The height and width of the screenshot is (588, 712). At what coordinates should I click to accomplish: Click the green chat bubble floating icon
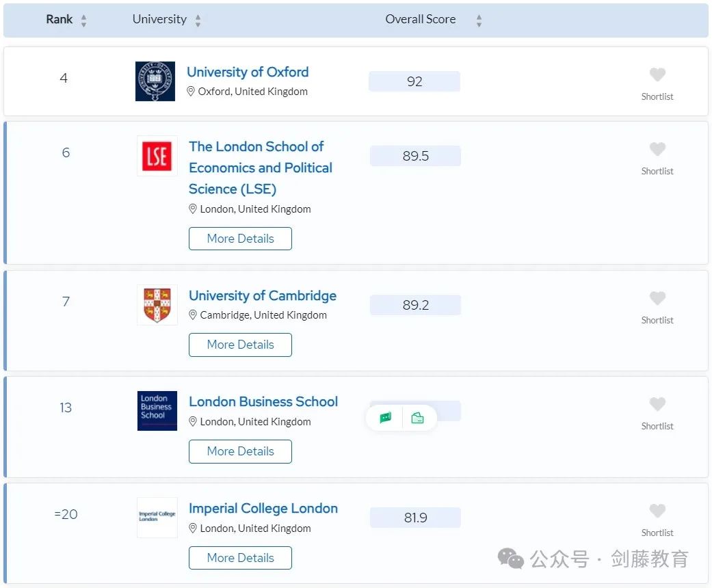[x=386, y=418]
